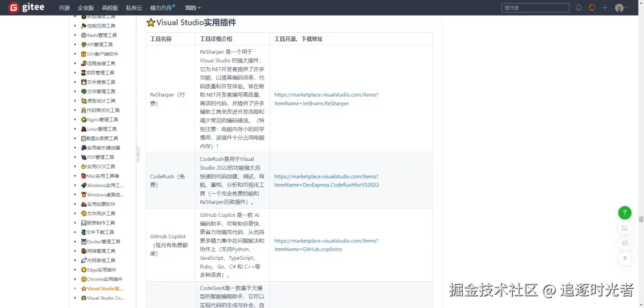Go to 文件搜索工具 in sidebar

pos(98,82)
